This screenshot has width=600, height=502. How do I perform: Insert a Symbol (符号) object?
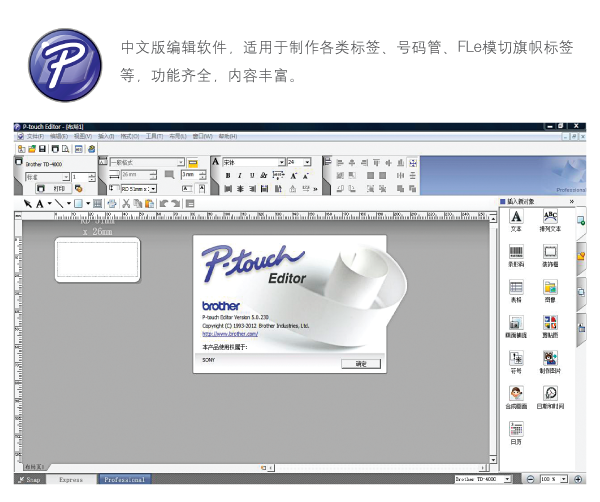point(516,362)
